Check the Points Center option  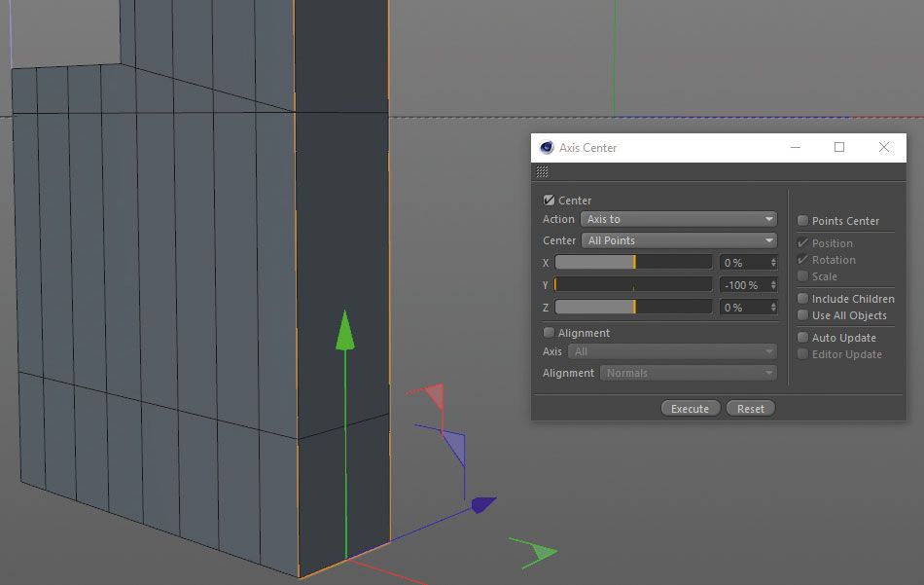click(800, 221)
